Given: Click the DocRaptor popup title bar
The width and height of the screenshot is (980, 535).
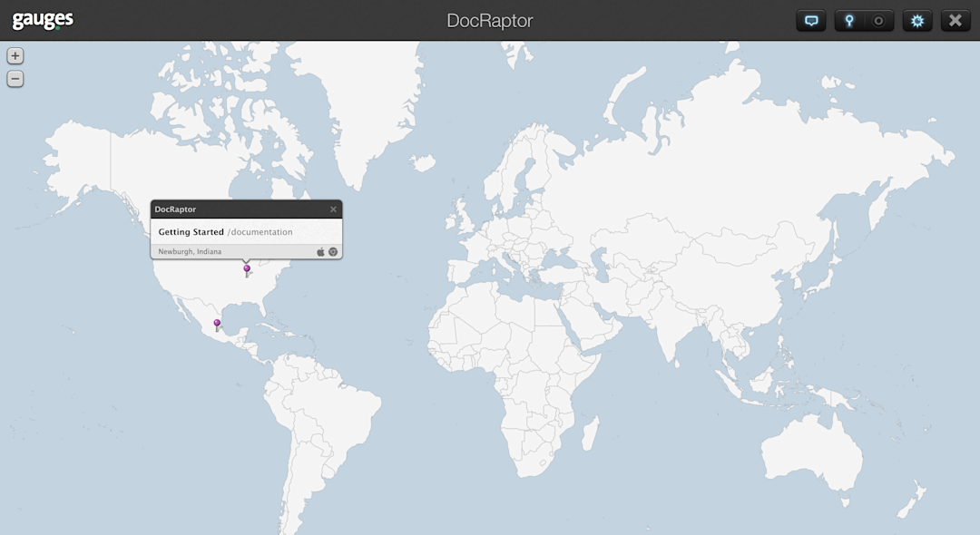Looking at the screenshot, I should point(246,209).
